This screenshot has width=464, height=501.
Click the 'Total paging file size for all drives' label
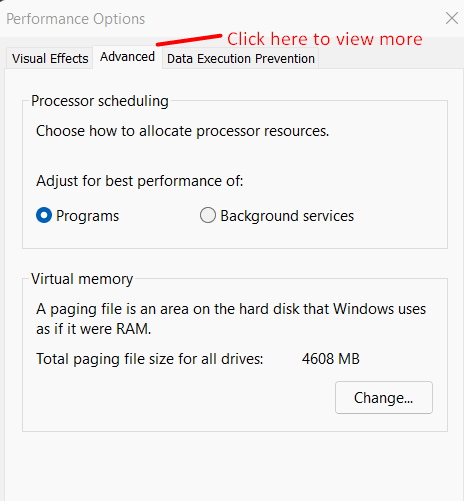(150, 359)
